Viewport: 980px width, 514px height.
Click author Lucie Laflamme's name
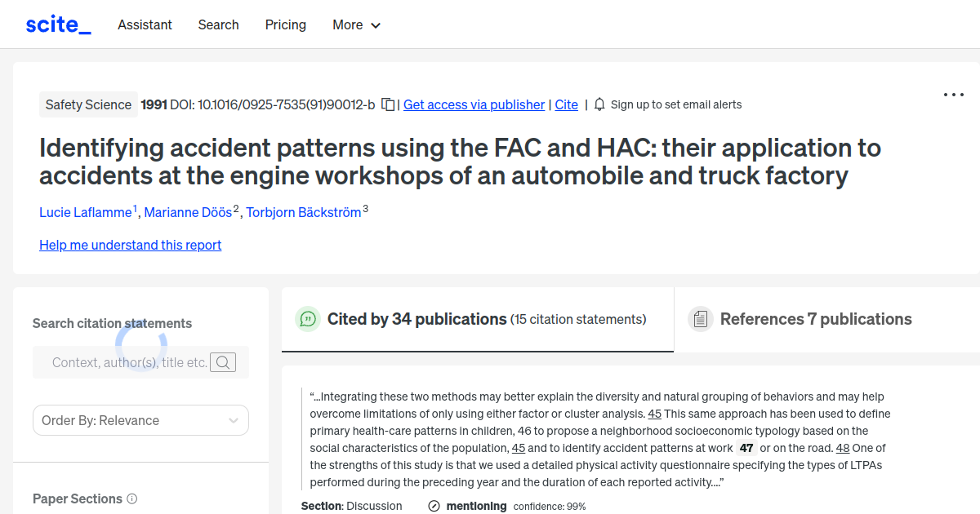pos(85,211)
